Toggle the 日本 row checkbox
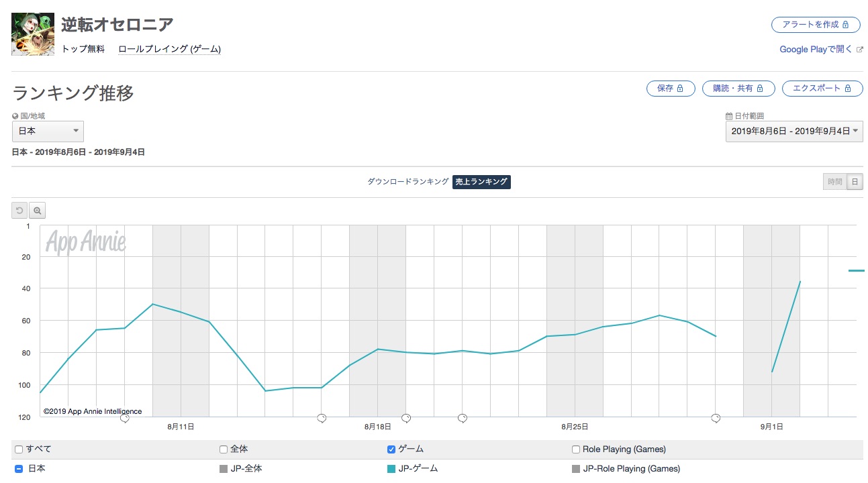Image resolution: width=868 pixels, height=483 pixels. coord(19,469)
